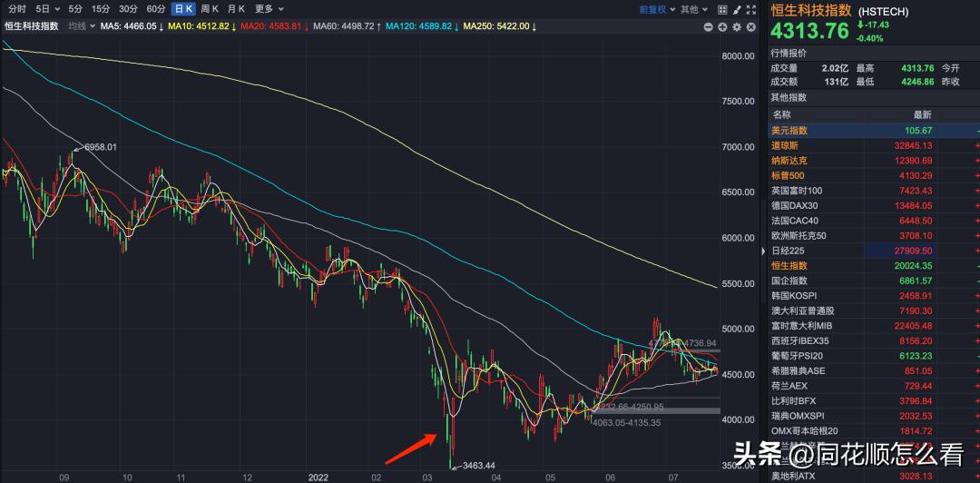980x483 pixels.
Task: Click the 成交额 131亿 value
Action: 837,82
